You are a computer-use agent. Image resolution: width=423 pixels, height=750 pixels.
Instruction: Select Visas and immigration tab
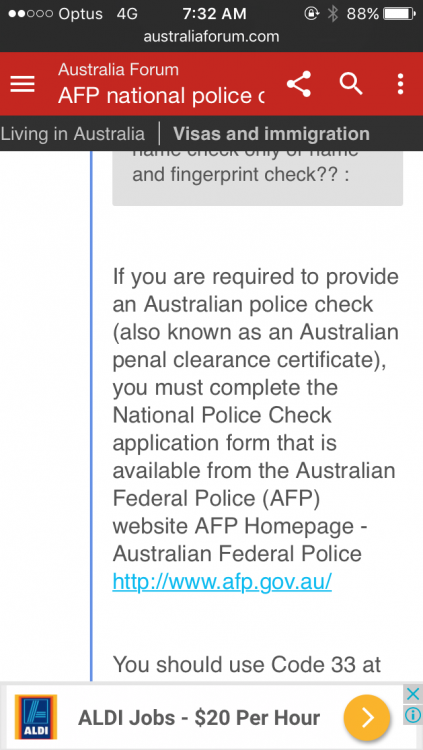click(271, 134)
